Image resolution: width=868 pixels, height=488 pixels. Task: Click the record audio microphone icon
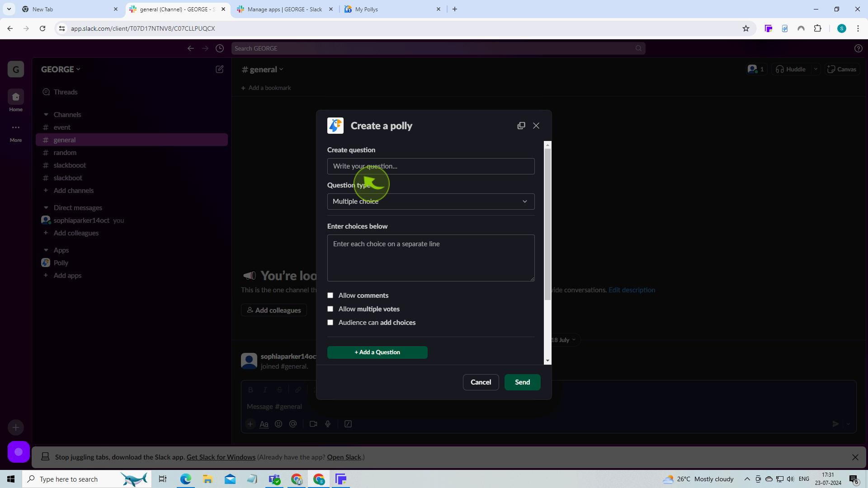(328, 424)
